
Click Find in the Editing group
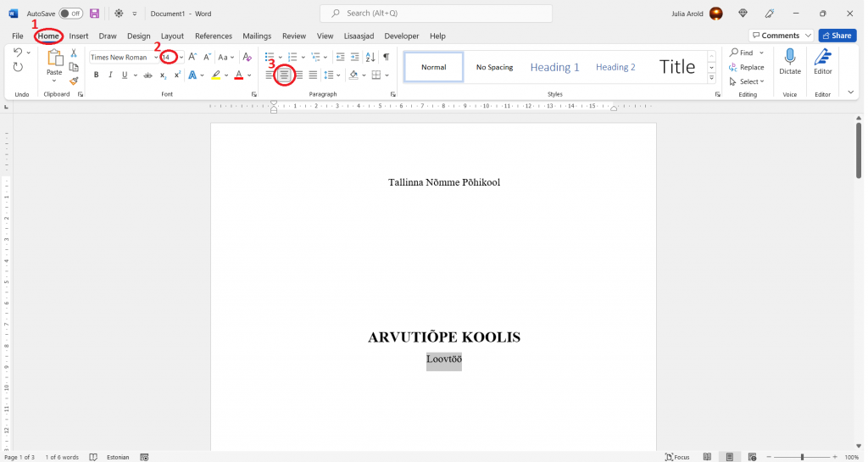click(741, 53)
